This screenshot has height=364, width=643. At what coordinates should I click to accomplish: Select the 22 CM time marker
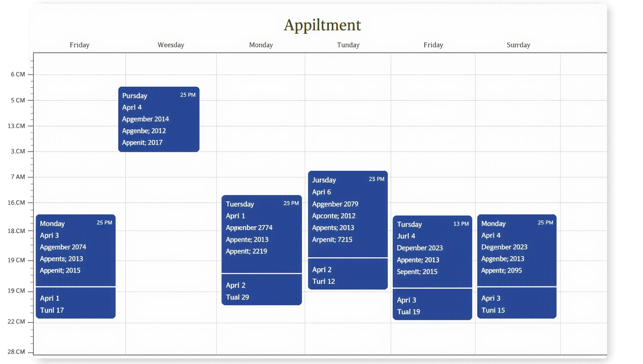[x=16, y=322]
